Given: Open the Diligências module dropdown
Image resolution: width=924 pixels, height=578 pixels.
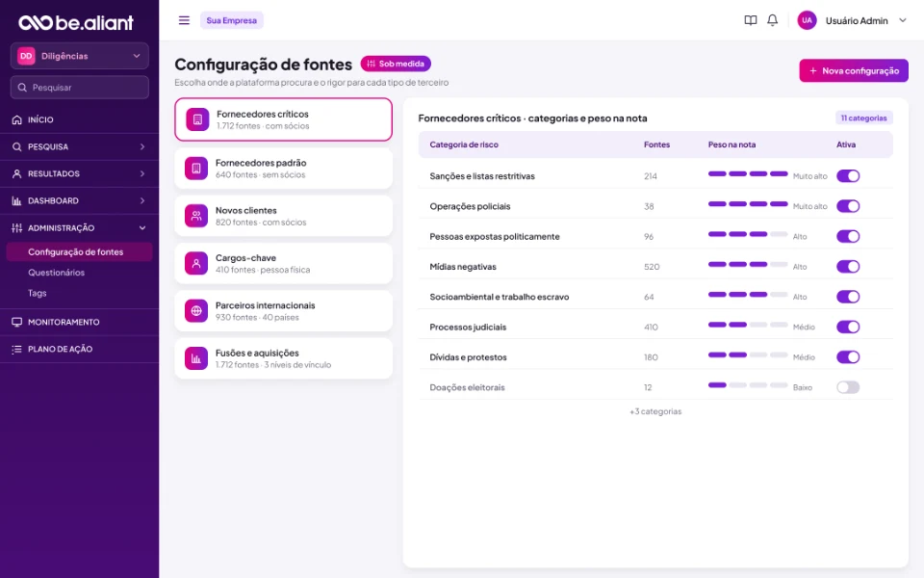Looking at the screenshot, I should point(80,56).
